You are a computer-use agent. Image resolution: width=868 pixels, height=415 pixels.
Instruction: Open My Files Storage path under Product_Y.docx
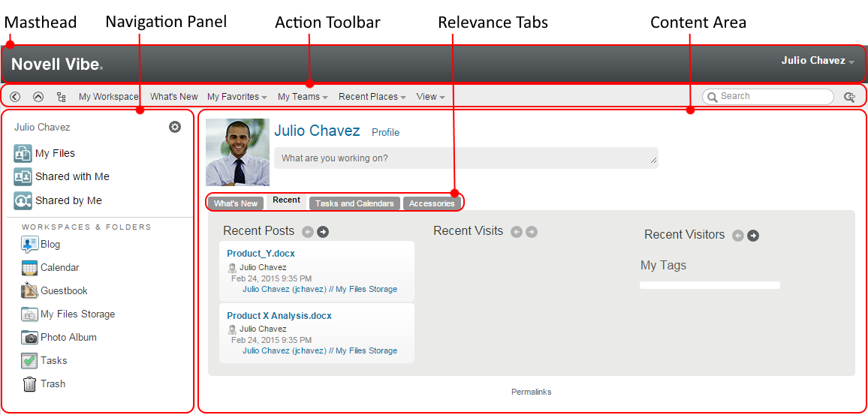(x=320, y=290)
